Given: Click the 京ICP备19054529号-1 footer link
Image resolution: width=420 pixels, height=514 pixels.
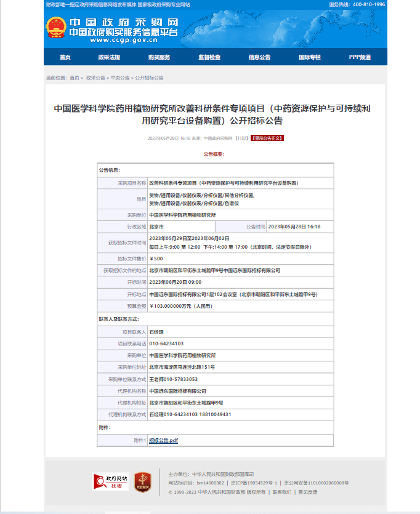Looking at the screenshot, I should click(254, 483).
